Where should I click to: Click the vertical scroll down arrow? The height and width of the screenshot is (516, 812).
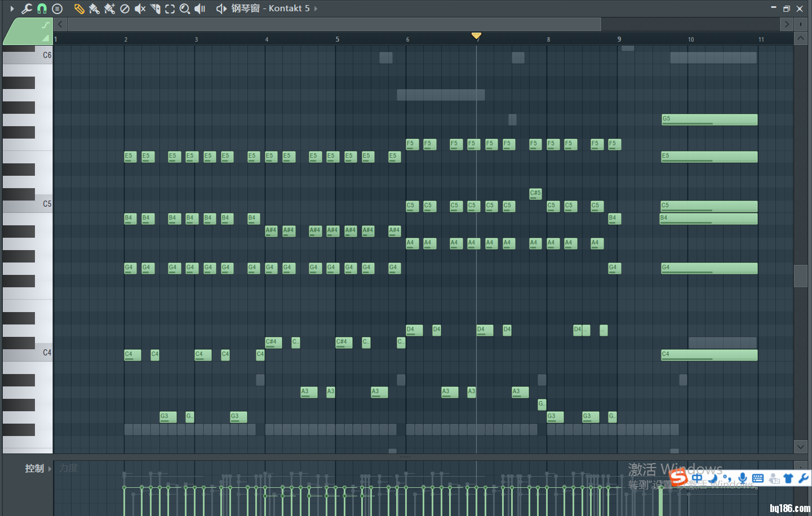pos(801,447)
